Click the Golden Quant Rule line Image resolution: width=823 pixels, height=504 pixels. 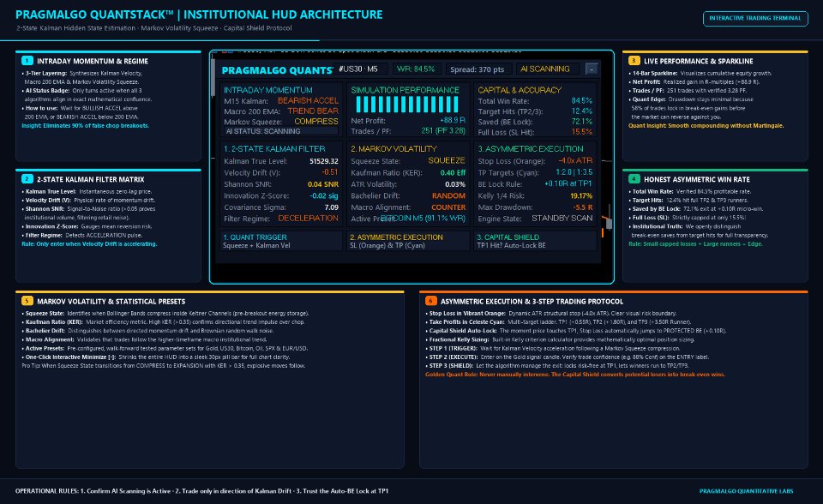574,375
